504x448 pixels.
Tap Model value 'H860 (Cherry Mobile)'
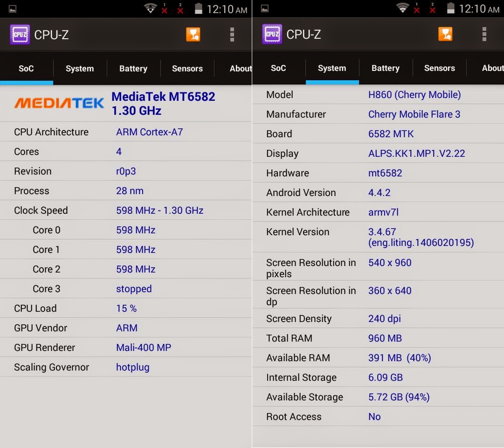[414, 95]
